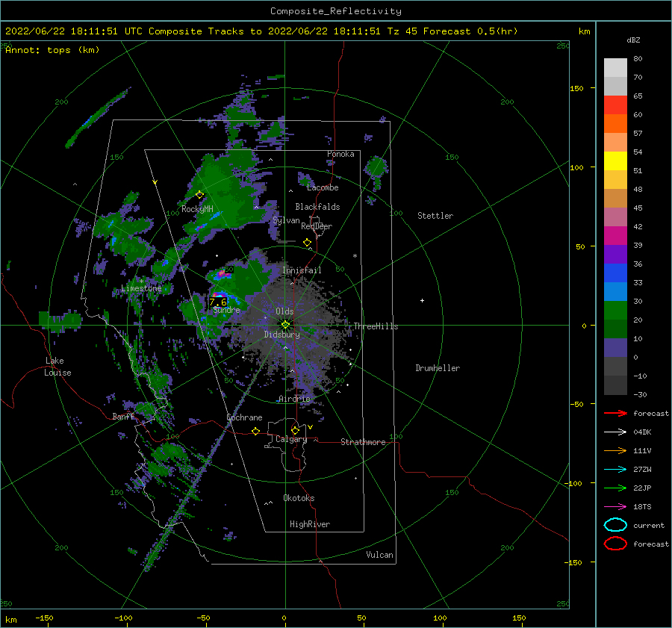Click the Sylvan label on the map
672x628 pixels.
tap(286, 220)
